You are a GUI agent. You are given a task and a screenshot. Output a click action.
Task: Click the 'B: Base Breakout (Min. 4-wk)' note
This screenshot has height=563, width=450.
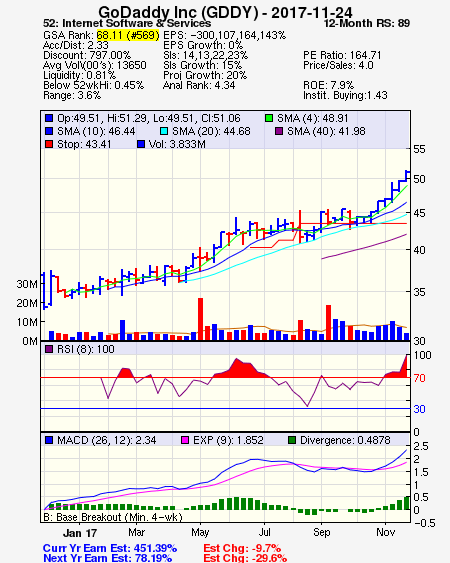pos(113,517)
